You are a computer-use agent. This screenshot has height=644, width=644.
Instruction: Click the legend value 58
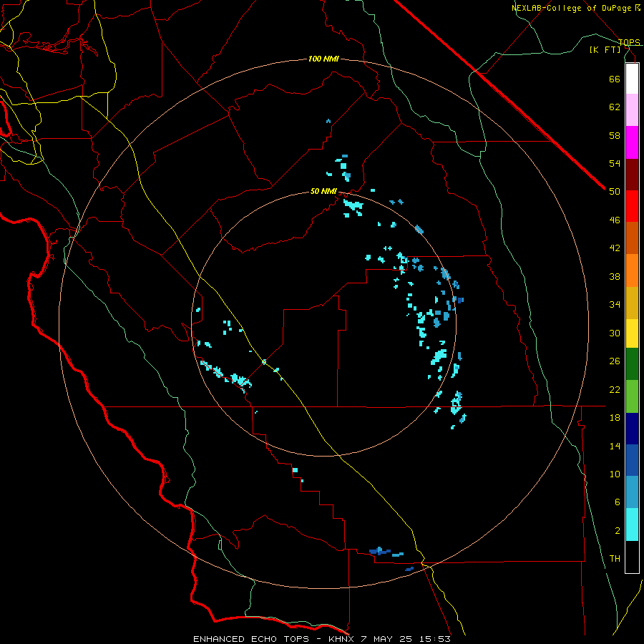pyautogui.click(x=615, y=135)
